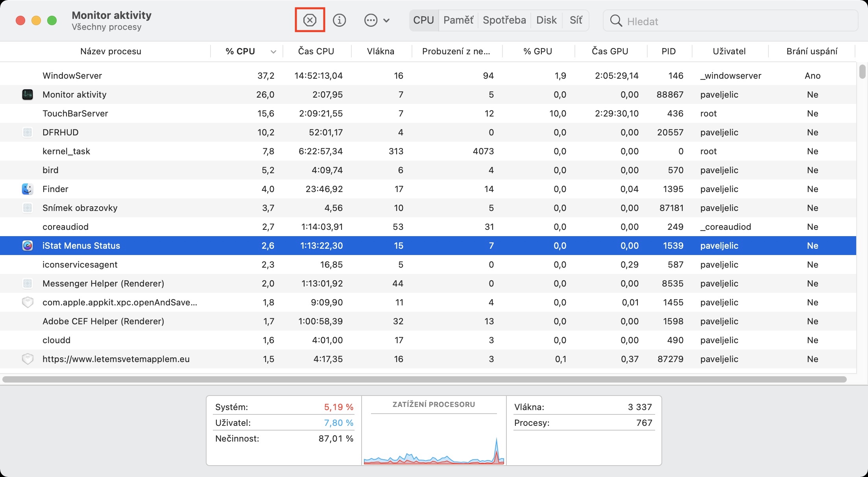
Task: Sort by the PID column header
Action: tap(669, 51)
